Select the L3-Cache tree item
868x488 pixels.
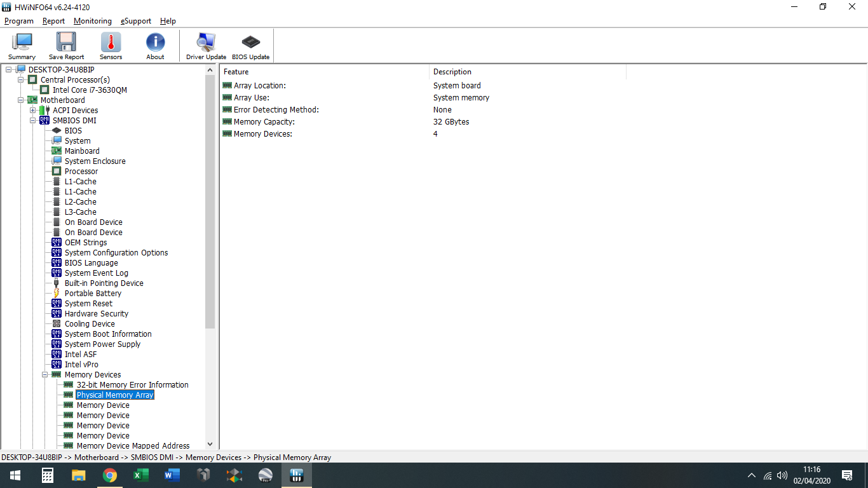(x=81, y=212)
